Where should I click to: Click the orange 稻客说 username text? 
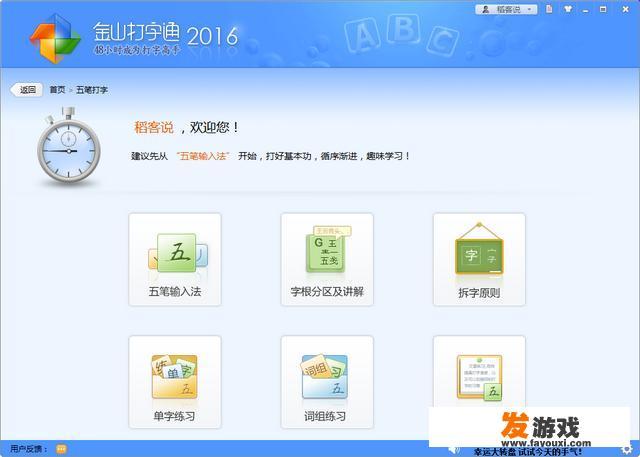[154, 128]
